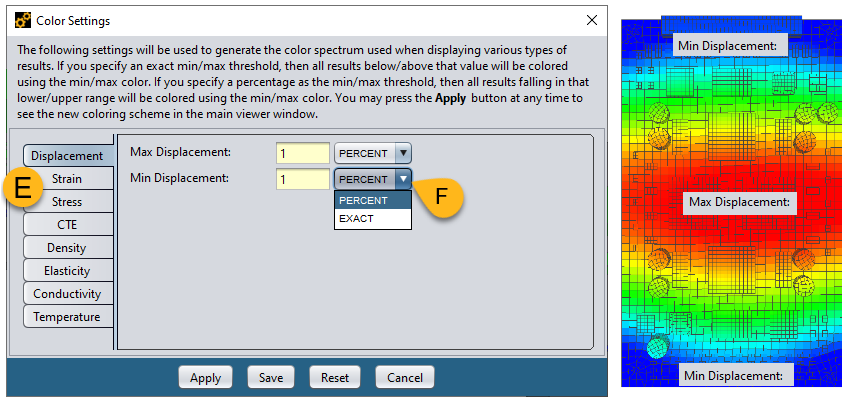Switch to the Conductivity tab
849x407 pixels.
click(67, 294)
